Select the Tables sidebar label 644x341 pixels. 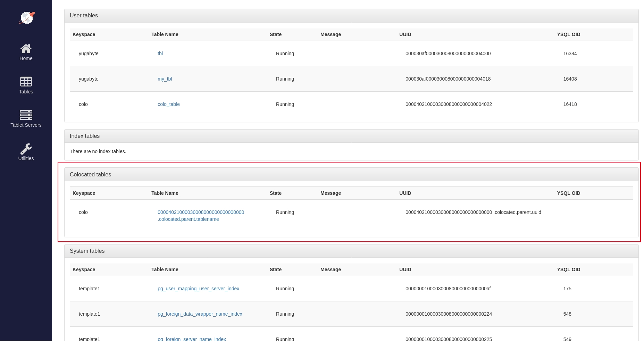tap(26, 92)
